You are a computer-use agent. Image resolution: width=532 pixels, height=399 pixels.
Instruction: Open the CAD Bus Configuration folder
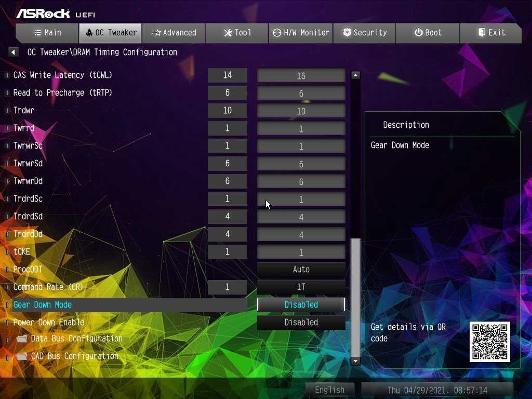point(74,356)
